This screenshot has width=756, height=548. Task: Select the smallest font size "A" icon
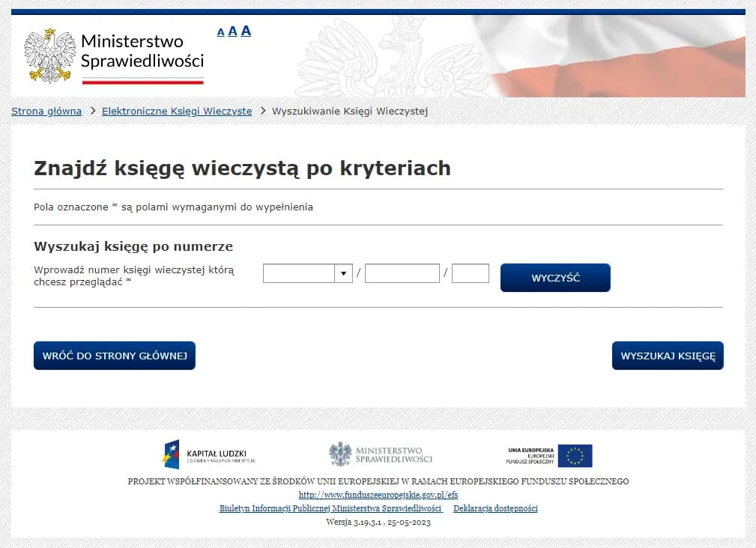pos(220,32)
